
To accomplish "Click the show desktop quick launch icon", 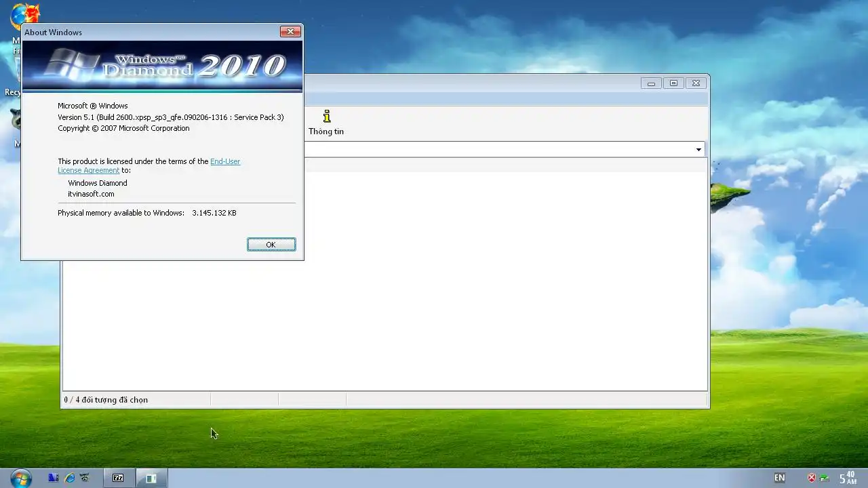I will pos(53,478).
